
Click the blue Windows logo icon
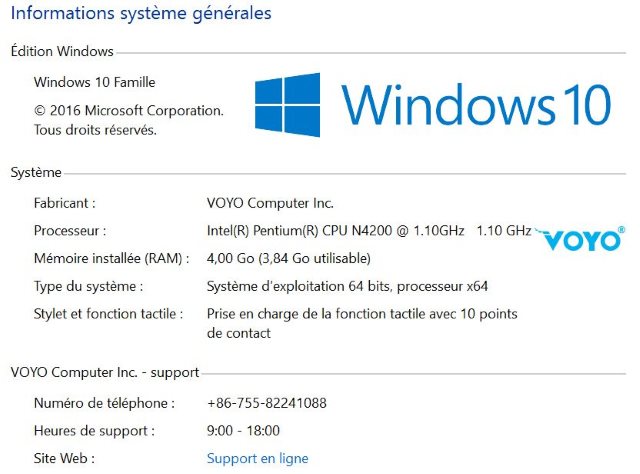(287, 105)
